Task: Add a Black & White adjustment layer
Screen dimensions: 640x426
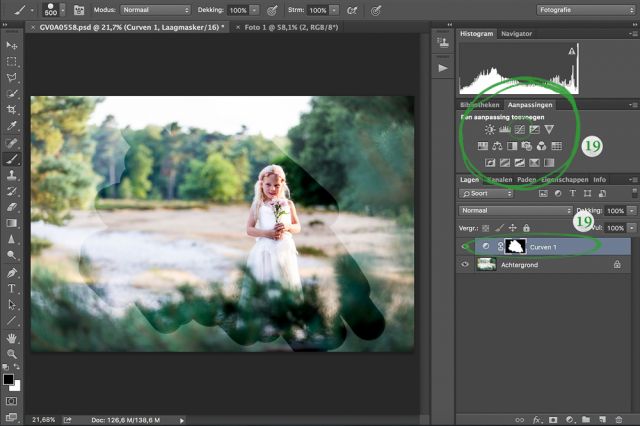Action: 512,146
